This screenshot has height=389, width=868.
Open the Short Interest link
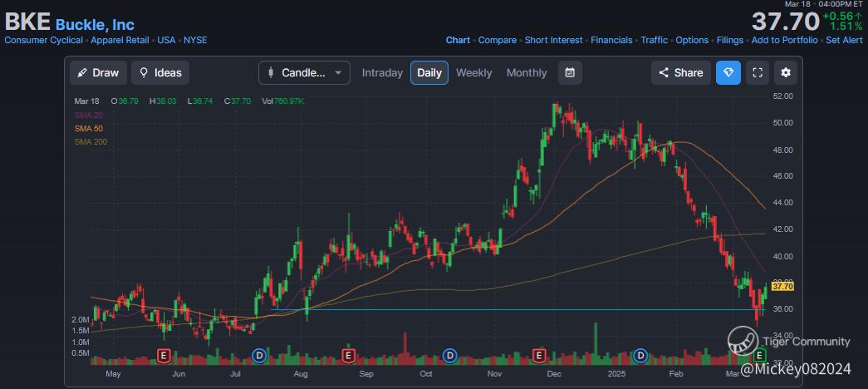553,40
